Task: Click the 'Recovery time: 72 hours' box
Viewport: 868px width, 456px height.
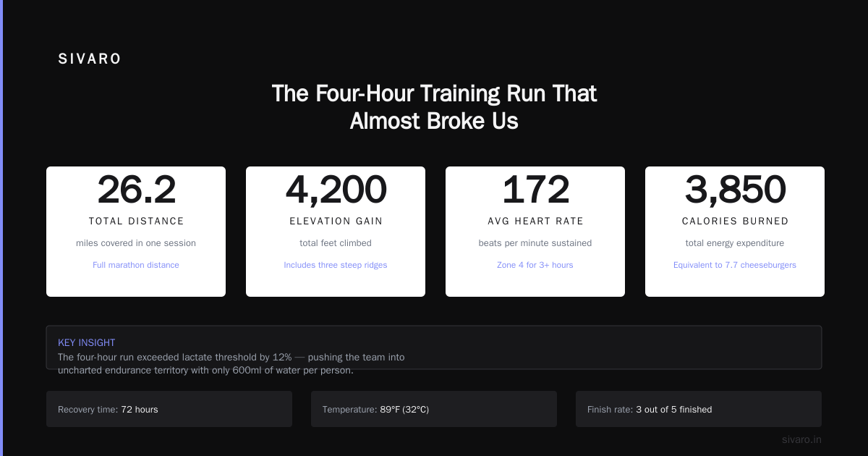Action: 169,409
